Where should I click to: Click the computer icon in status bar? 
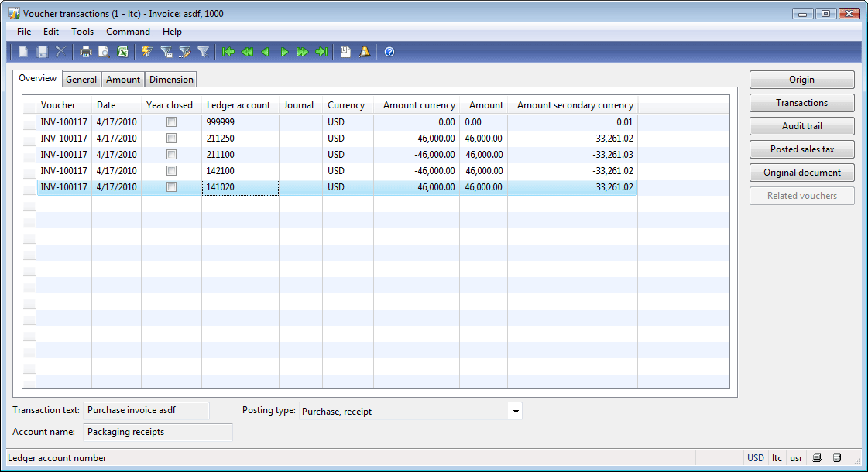pos(817,458)
